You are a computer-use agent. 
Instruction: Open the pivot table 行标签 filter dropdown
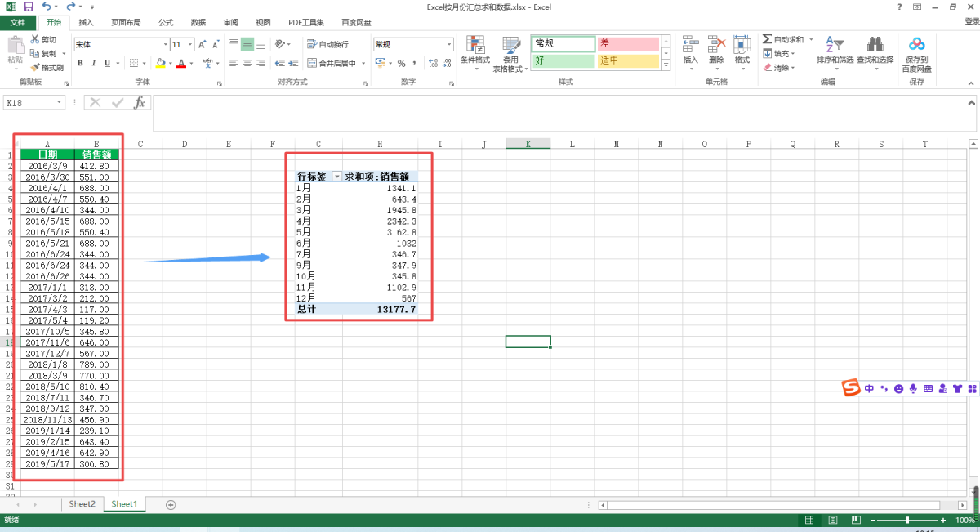pyautogui.click(x=336, y=177)
